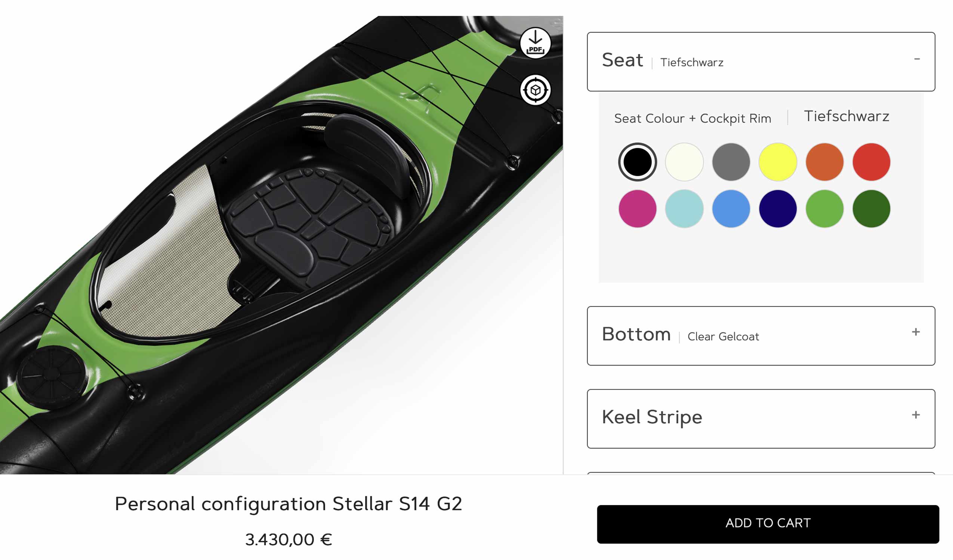The image size is (953, 560).
Task: Select the magenta seat colour swatch
Action: point(637,209)
